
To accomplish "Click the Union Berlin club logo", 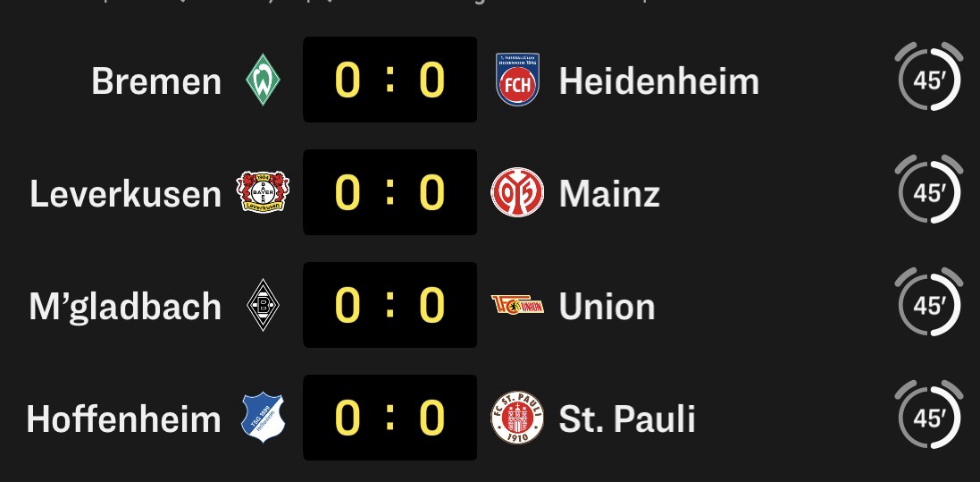I will [x=516, y=306].
